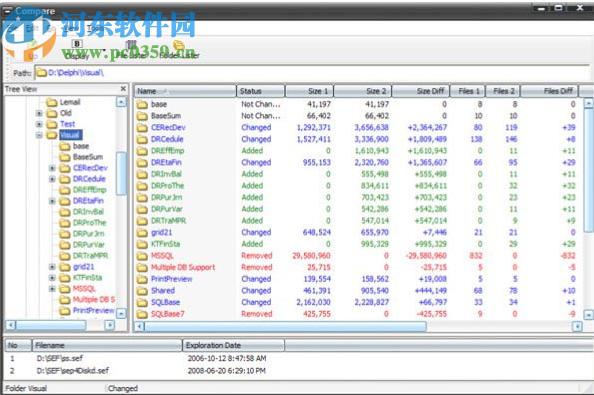Click the Path address field
The height and width of the screenshot is (395, 594).
[x=312, y=72]
